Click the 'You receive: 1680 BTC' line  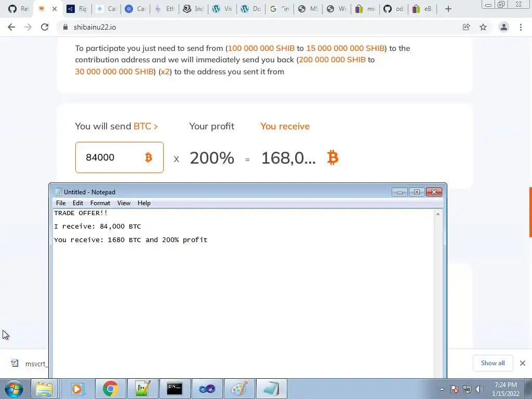(130, 240)
